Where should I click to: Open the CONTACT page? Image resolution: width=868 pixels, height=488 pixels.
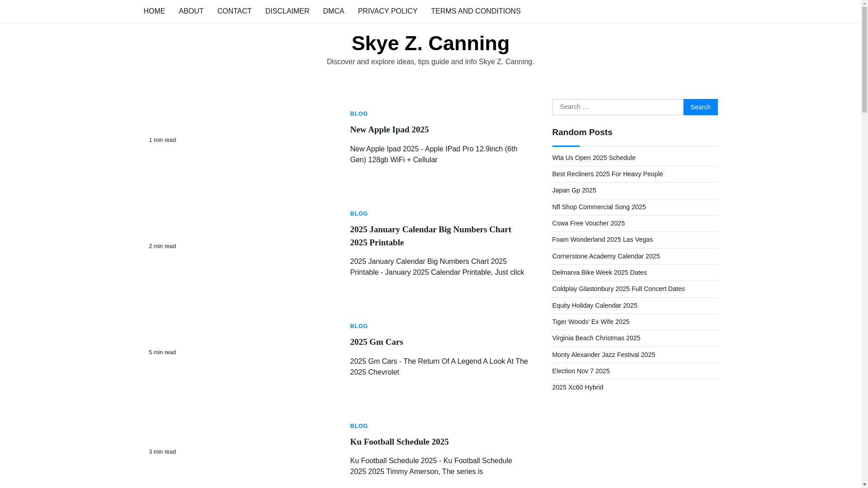[234, 11]
